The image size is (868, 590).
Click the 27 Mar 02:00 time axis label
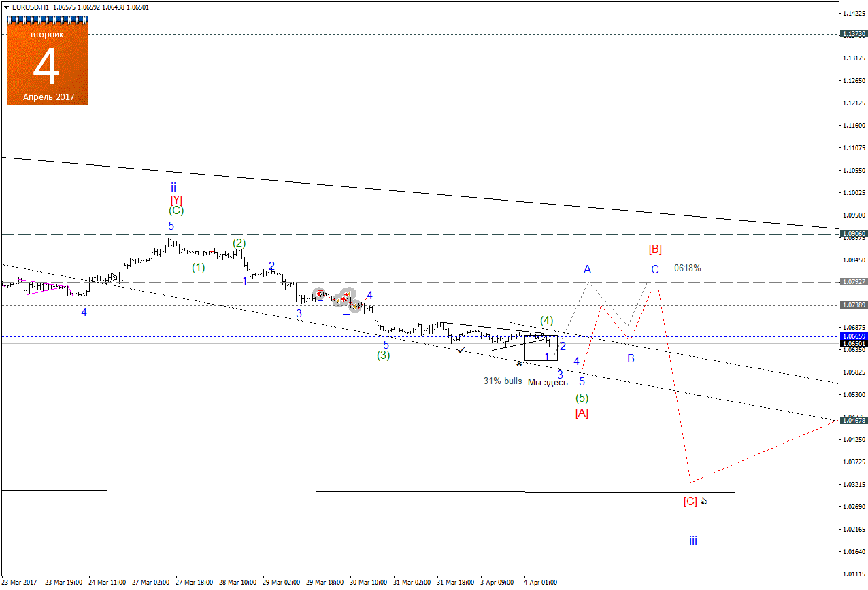(151, 583)
